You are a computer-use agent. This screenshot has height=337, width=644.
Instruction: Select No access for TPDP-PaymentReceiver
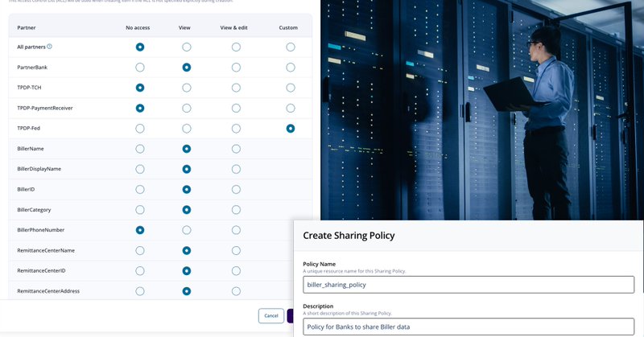click(x=140, y=109)
